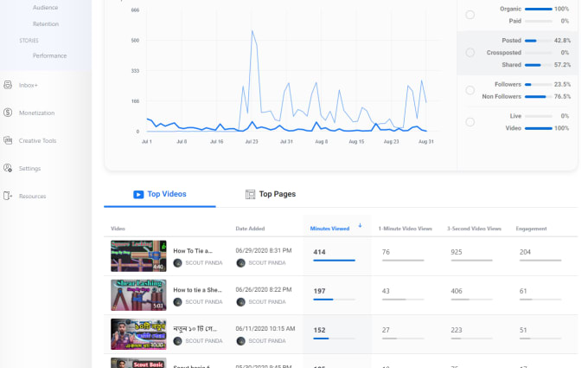The image size is (588, 368).
Task: Sort table by 1-Minute Video Views
Action: (405, 229)
